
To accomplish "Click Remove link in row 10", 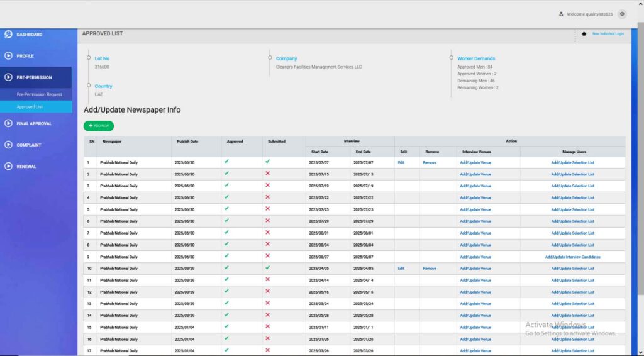I will click(430, 269).
